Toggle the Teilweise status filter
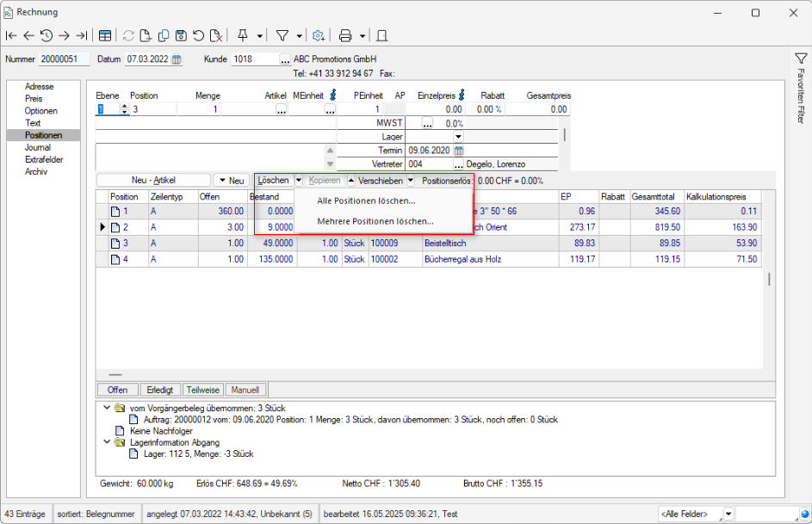 [203, 390]
